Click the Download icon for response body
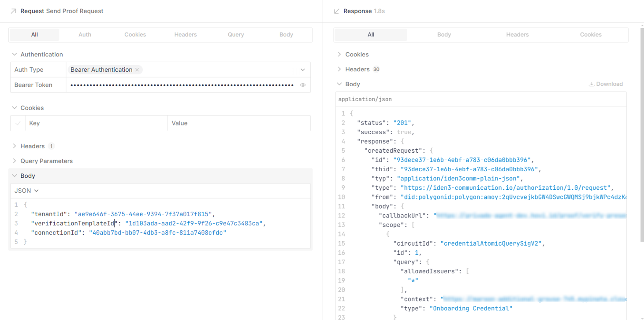Image resolution: width=644 pixels, height=320 pixels. pyautogui.click(x=592, y=84)
